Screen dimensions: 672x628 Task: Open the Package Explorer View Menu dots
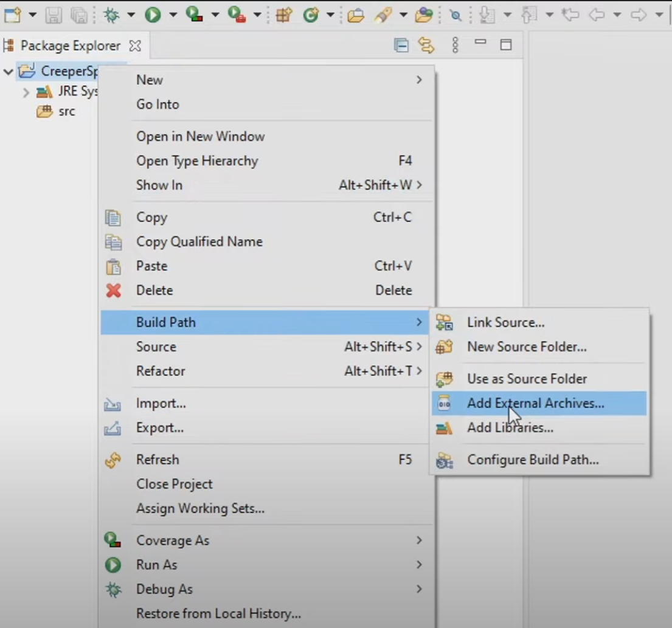point(455,45)
